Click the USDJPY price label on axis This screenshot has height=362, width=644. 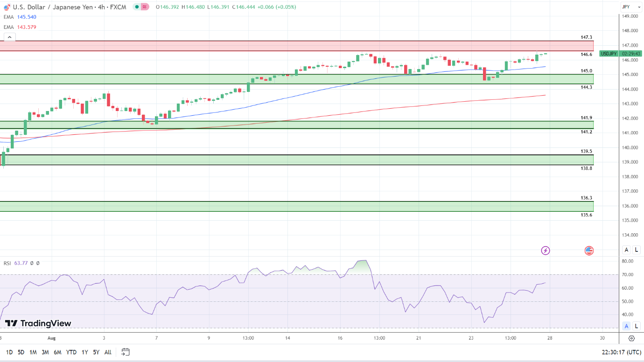click(609, 54)
